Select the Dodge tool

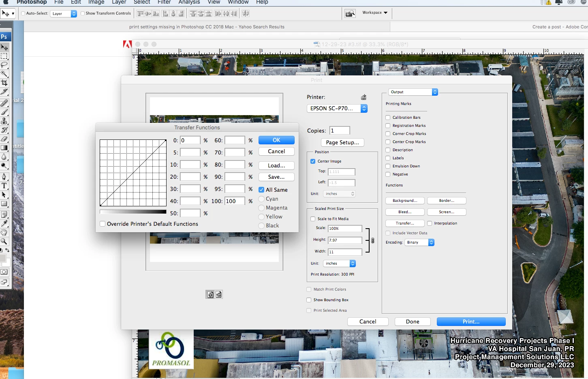click(4, 166)
